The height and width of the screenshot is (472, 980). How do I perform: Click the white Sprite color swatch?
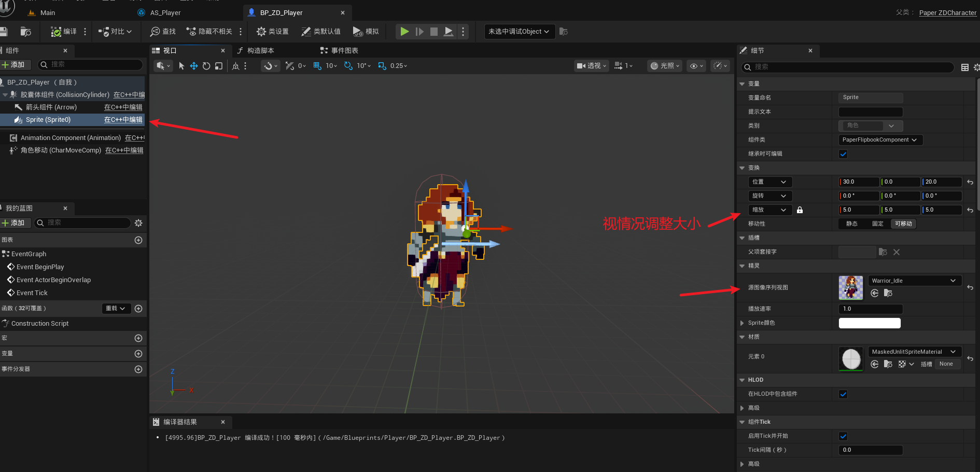[870, 323]
